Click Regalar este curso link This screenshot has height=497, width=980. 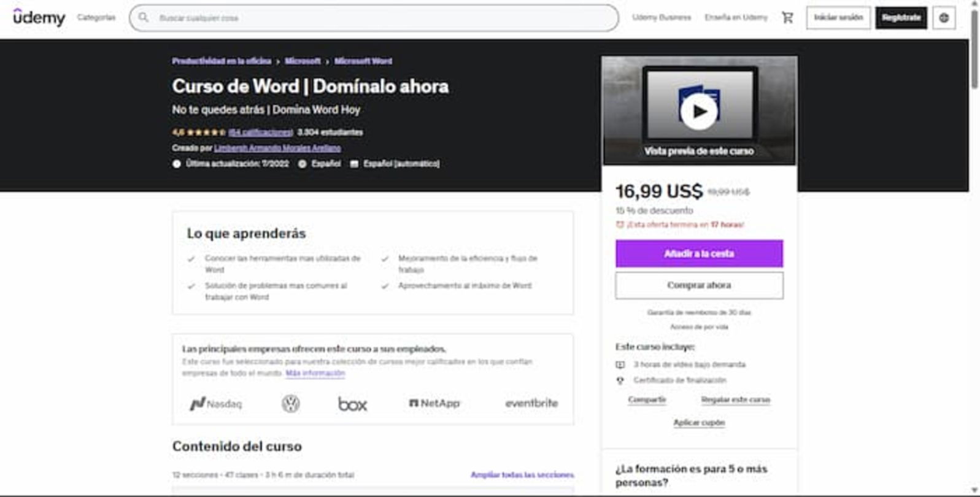click(735, 399)
